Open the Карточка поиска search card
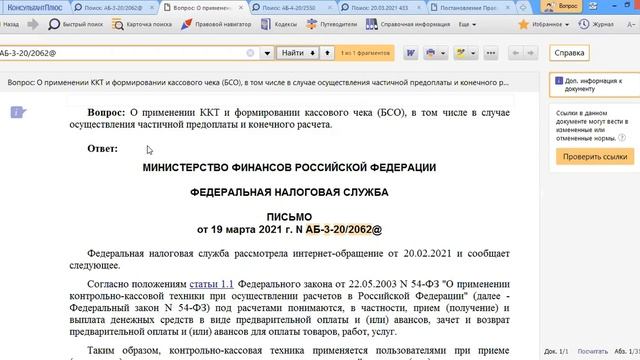Viewport: 640px width, 360px height. click(142, 24)
